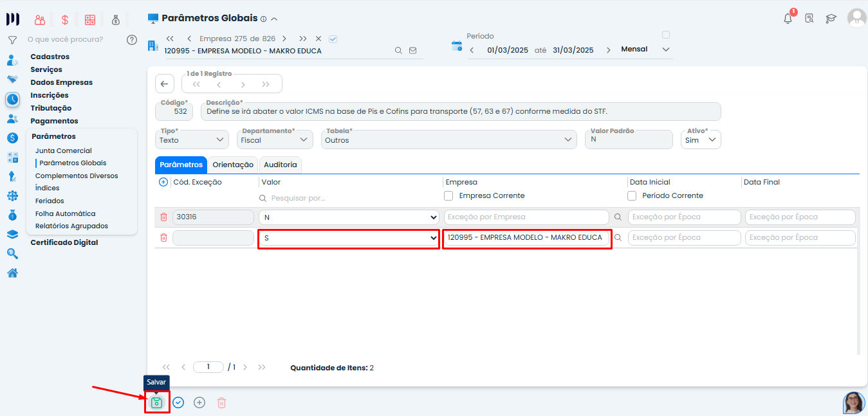
Task: Click the envelope icon beside company name
Action: [x=412, y=50]
